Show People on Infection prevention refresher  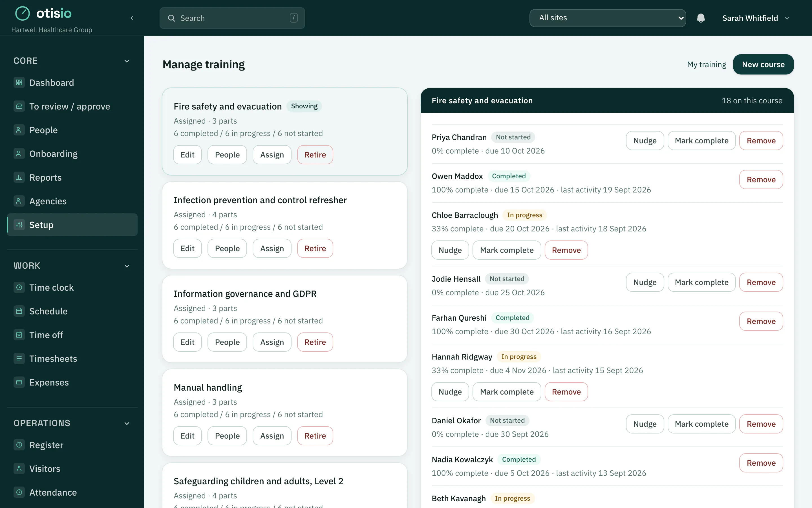[227, 248]
